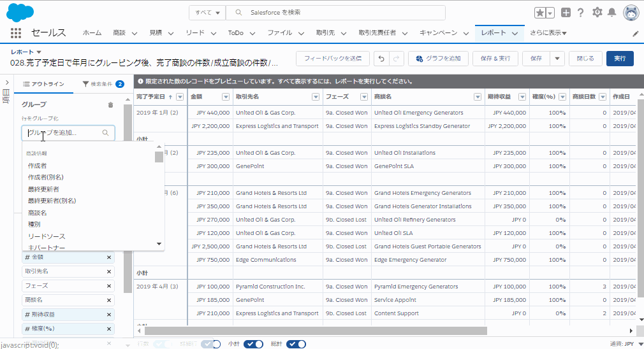Click the search magnifier in group field

(106, 132)
